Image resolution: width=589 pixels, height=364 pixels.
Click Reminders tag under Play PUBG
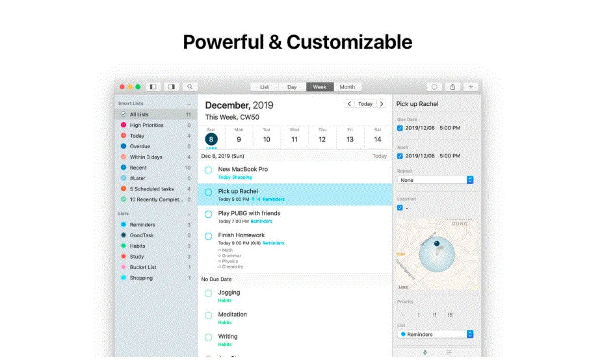[261, 221]
